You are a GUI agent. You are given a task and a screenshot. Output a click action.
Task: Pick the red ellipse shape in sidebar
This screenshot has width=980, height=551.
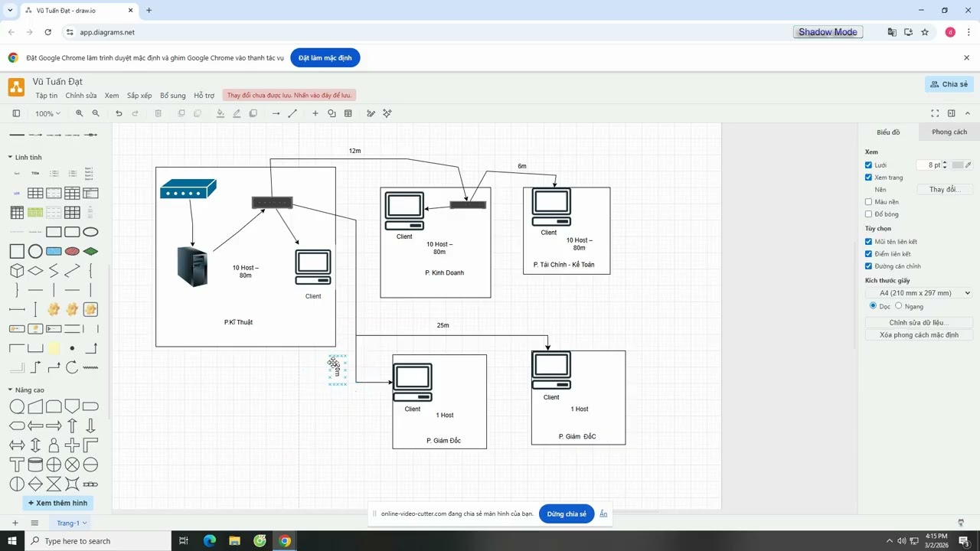click(72, 251)
